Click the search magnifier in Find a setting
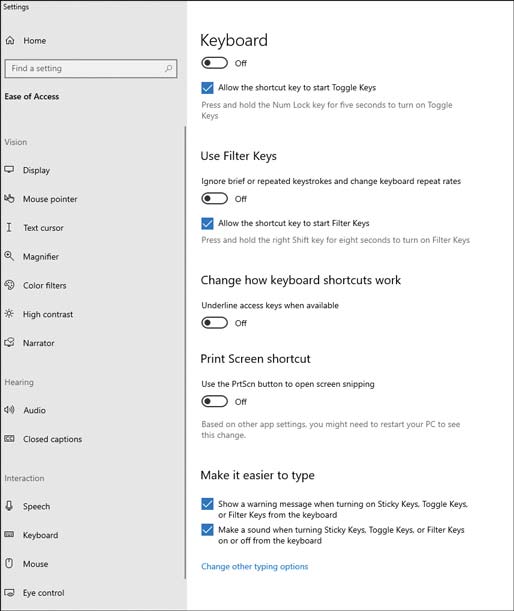The height and width of the screenshot is (611, 514). click(168, 69)
